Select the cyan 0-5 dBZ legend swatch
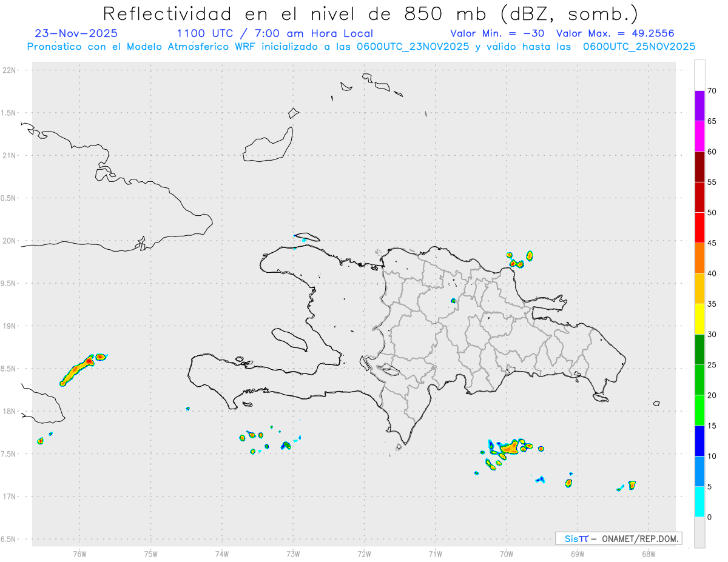 coord(699,502)
